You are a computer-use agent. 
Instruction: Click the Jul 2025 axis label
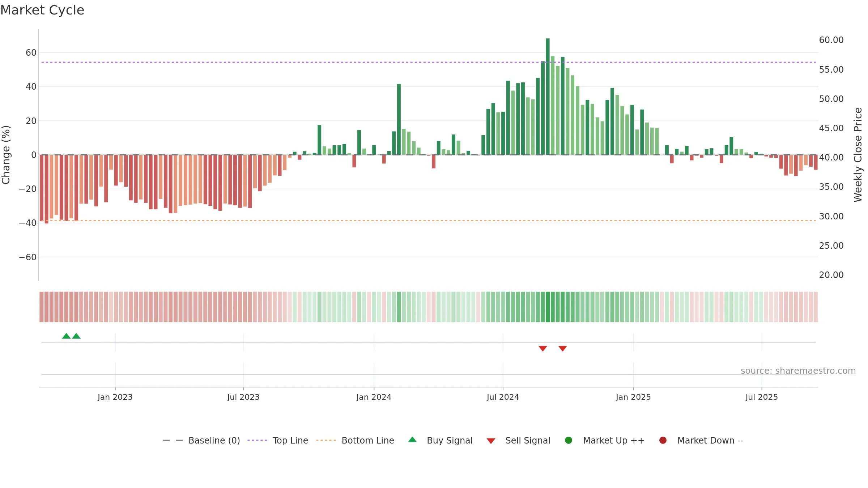pos(762,397)
